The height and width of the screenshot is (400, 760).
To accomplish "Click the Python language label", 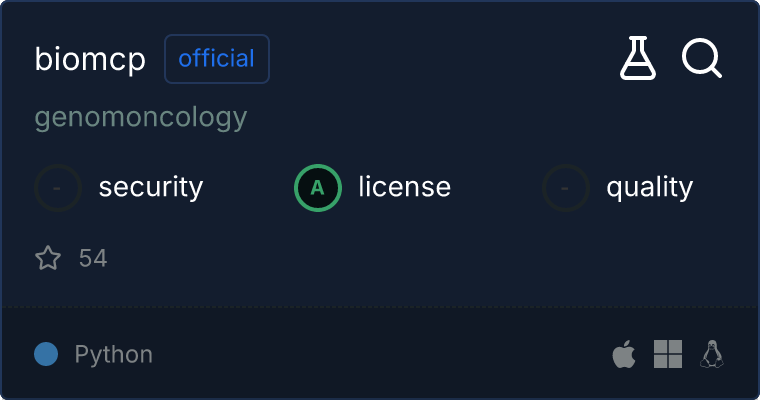I will pos(114,354).
